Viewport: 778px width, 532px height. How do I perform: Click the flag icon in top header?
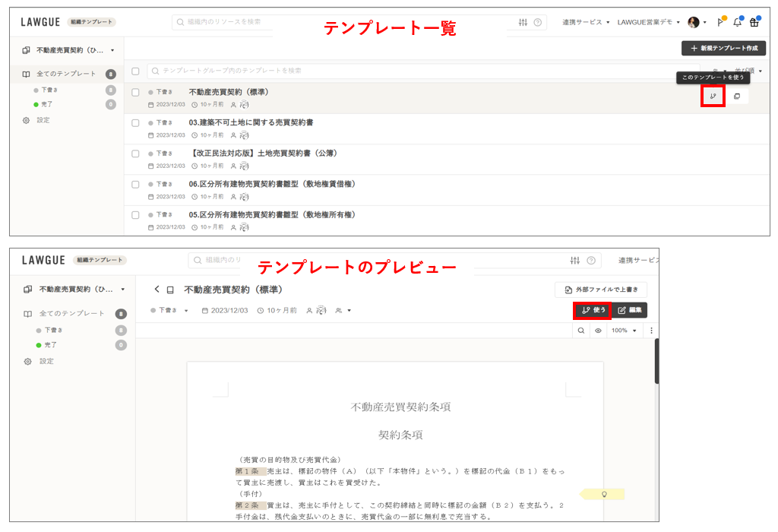click(x=719, y=23)
